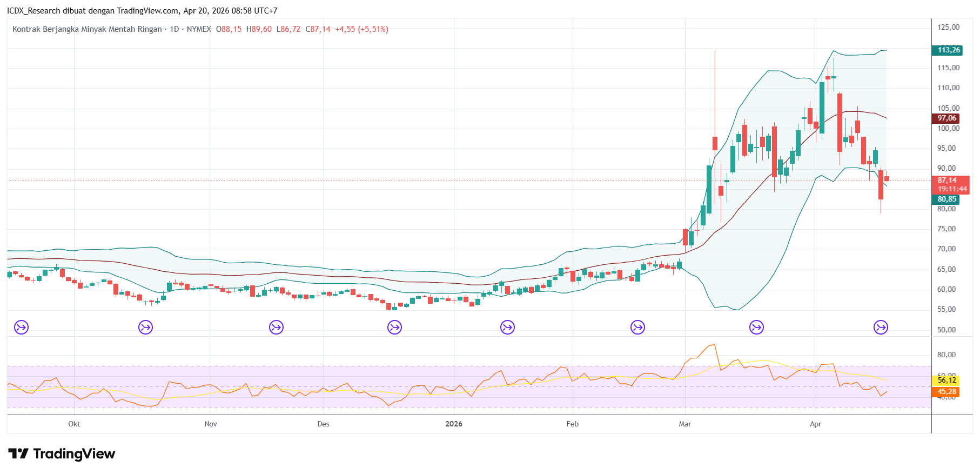
Task: Click the rollover marker between Okt and Nov
Action: (x=146, y=327)
